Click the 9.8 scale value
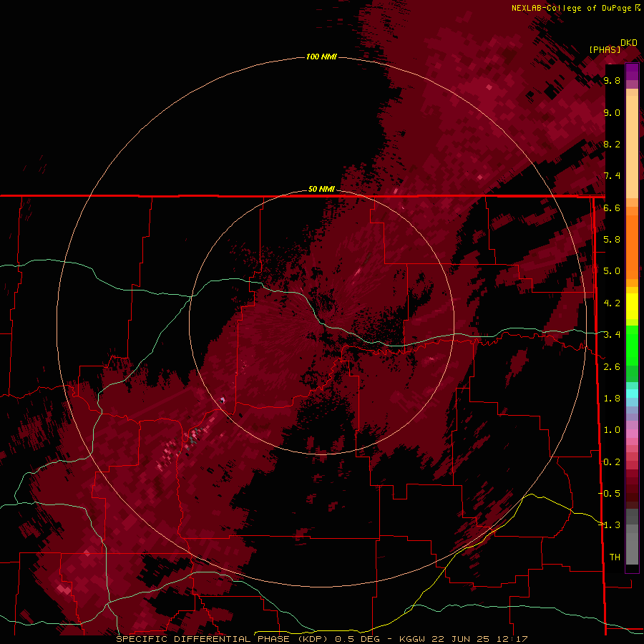 (612, 80)
